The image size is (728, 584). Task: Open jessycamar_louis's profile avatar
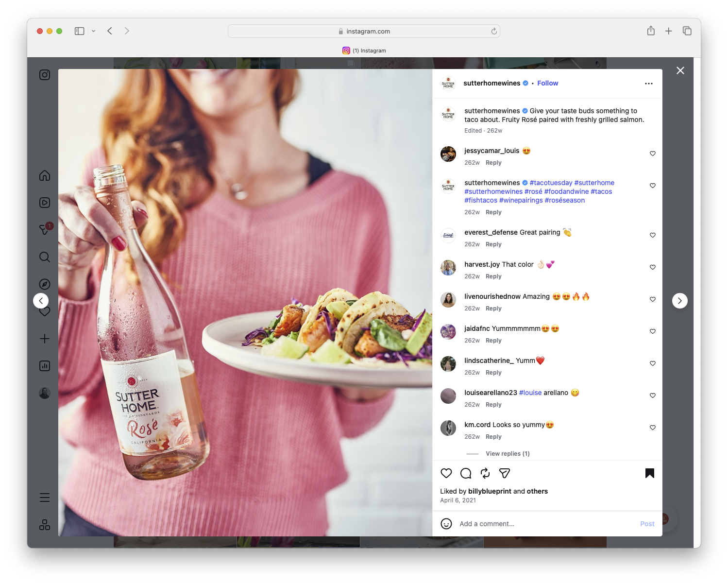click(448, 154)
